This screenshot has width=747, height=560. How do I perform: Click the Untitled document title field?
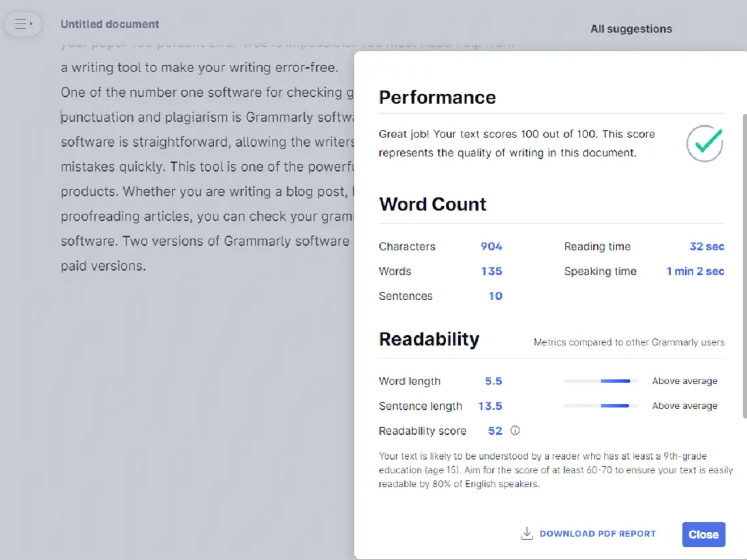(110, 24)
